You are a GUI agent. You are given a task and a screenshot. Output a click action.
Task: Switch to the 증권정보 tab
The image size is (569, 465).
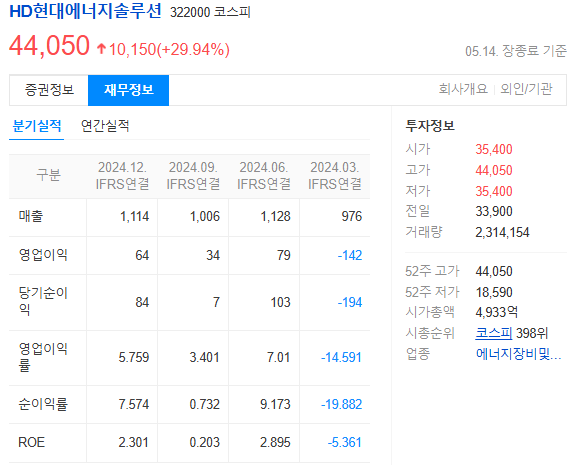(x=49, y=90)
